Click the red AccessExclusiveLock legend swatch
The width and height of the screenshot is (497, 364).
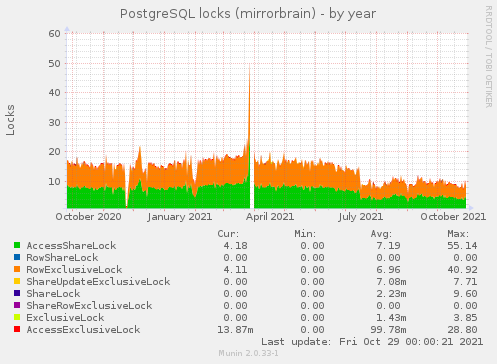tap(17, 329)
